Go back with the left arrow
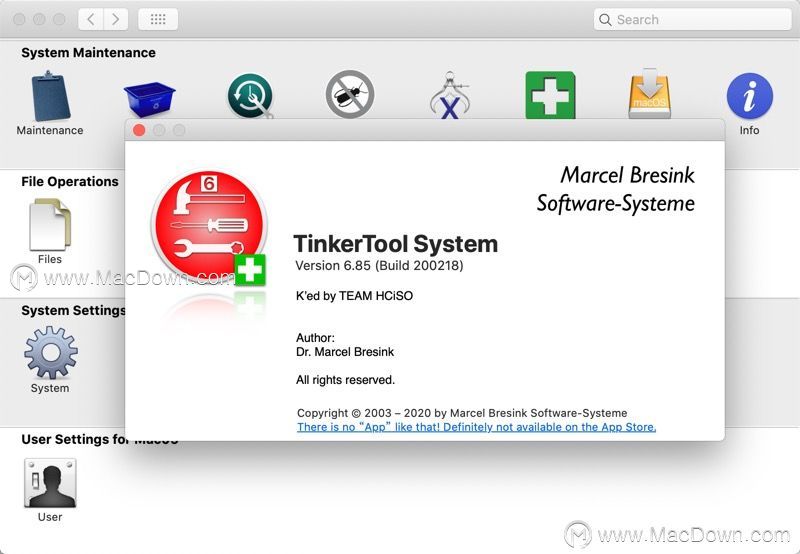This screenshot has height=554, width=800. coord(91,19)
